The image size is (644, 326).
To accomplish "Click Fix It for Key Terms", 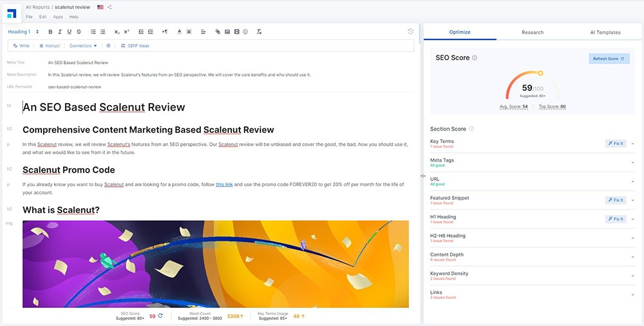I will tap(615, 144).
